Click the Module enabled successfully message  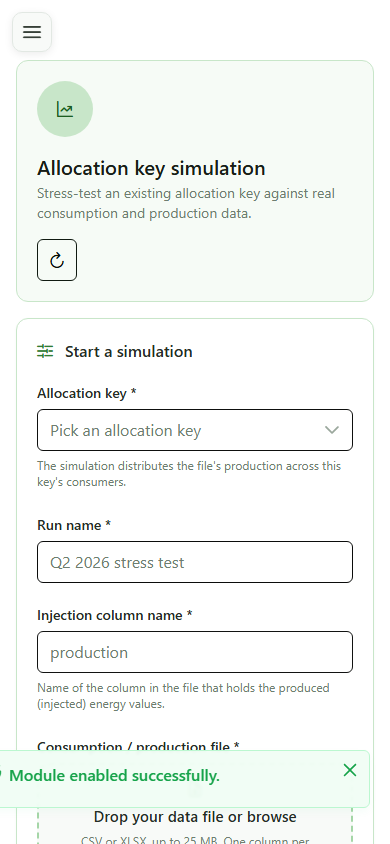click(x=114, y=776)
